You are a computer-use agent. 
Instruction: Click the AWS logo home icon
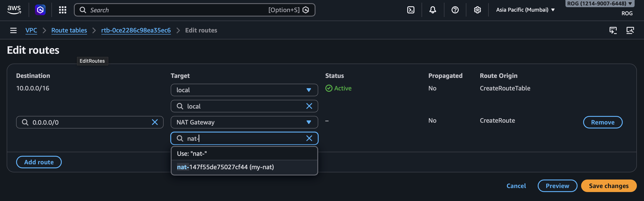[x=14, y=10]
